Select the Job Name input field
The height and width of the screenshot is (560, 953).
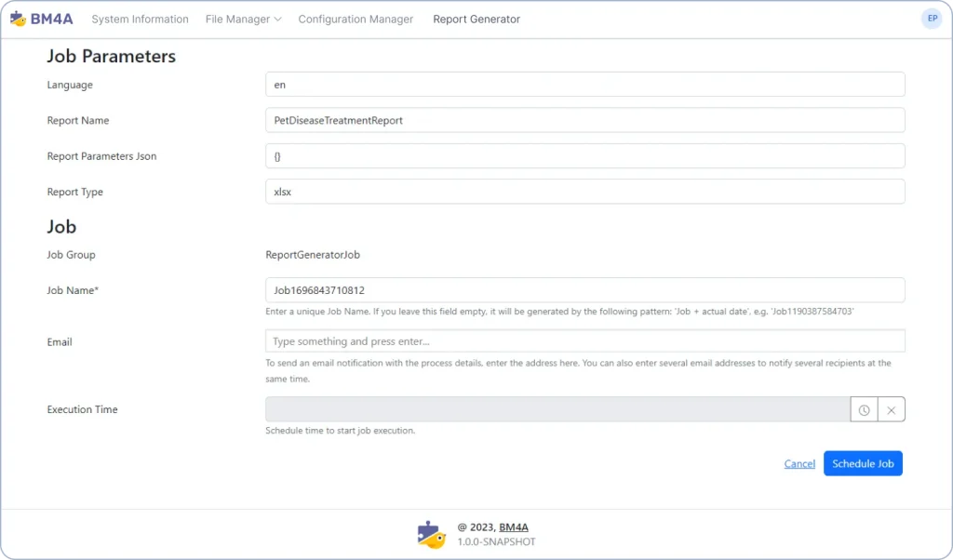[584, 290]
